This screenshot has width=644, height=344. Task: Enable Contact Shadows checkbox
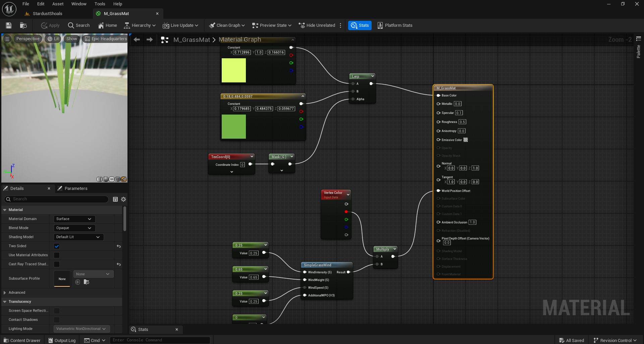pos(57,320)
